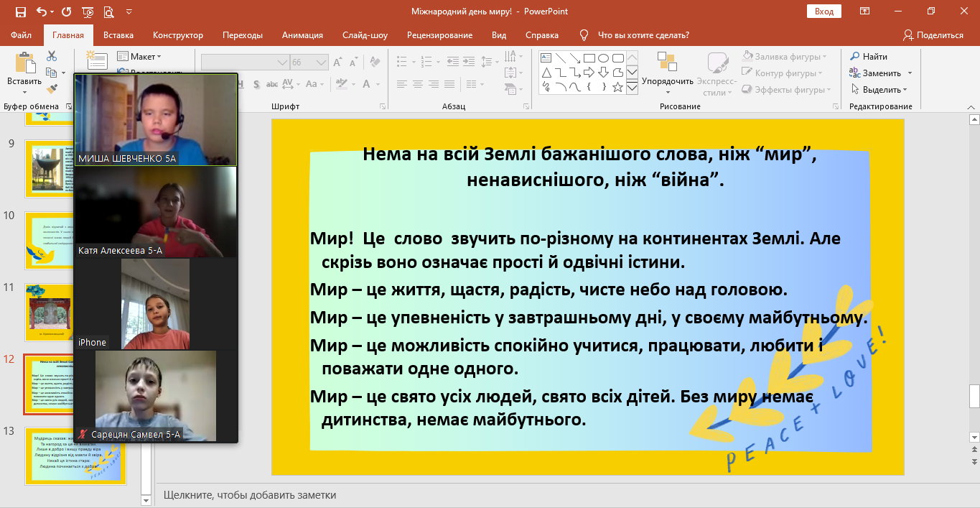Switch to the Конструктор tab

pos(178,35)
